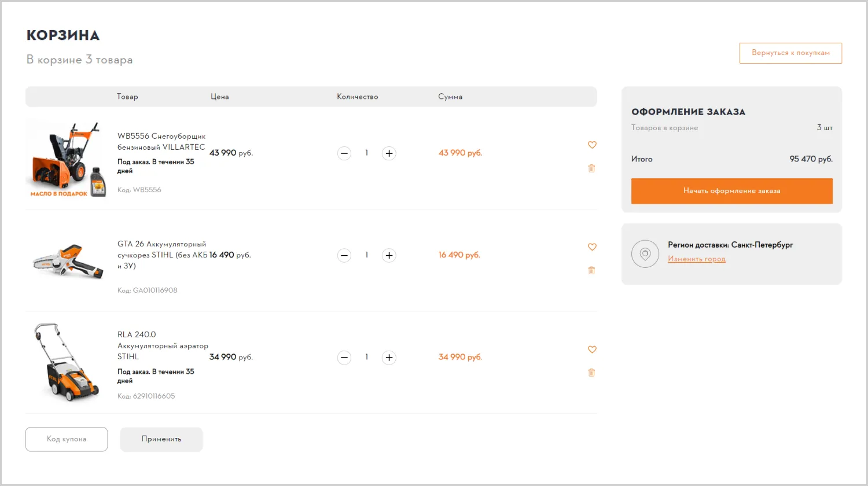The height and width of the screenshot is (486, 868).
Task: Increase quantity of RLA 240.0 aerator
Action: pyautogui.click(x=389, y=358)
